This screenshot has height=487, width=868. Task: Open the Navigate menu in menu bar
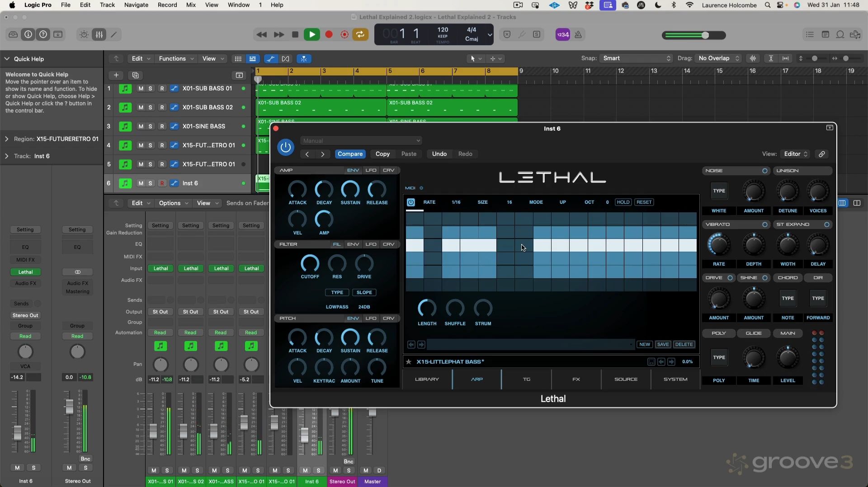pyautogui.click(x=136, y=5)
